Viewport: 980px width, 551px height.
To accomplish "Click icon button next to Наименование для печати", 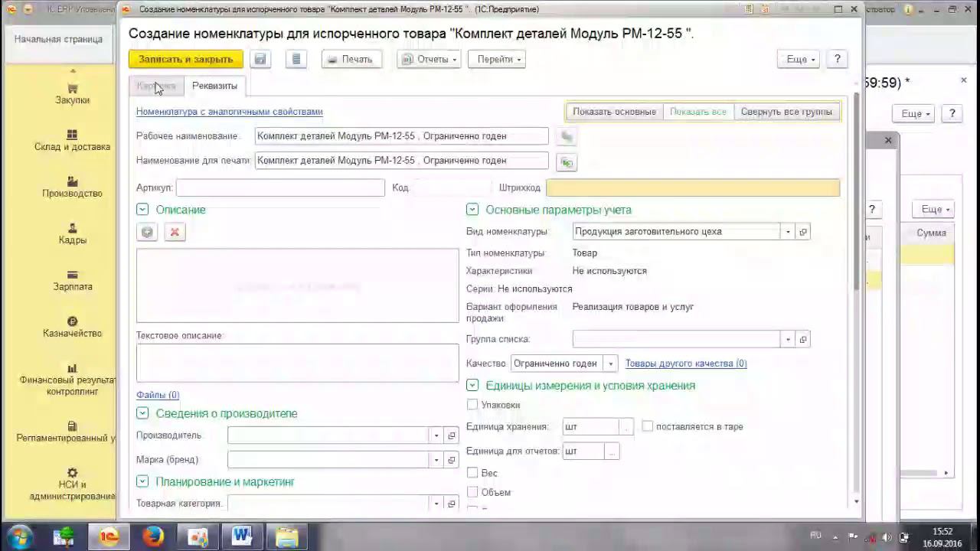I will [567, 161].
